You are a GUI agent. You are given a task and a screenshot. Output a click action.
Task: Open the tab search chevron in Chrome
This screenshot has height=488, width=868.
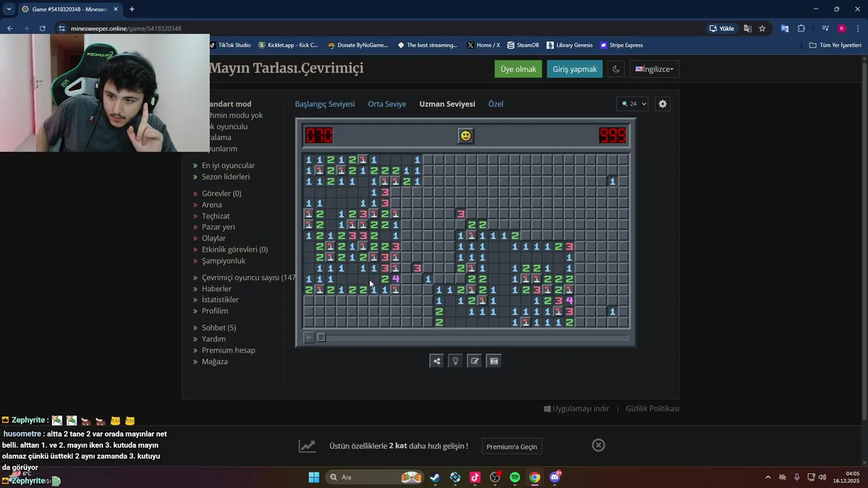coord(9,9)
